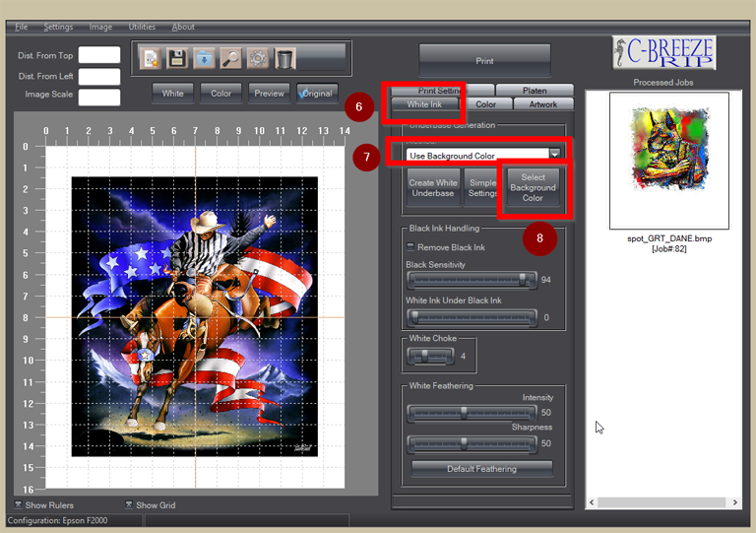756x533 pixels.
Task: Adjust the feathering Sharpness slider
Action: 472,443
